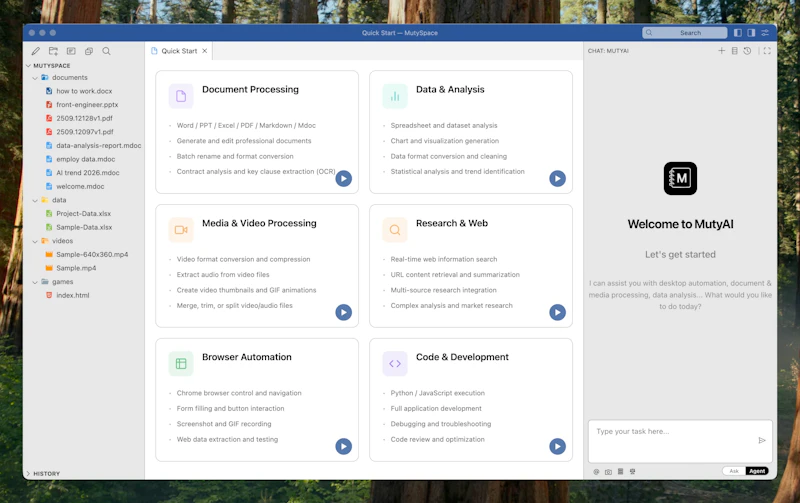Viewport: 800px width, 503px height.
Task: Click the new folder icon in sidebar toolbar
Action: pos(53,51)
